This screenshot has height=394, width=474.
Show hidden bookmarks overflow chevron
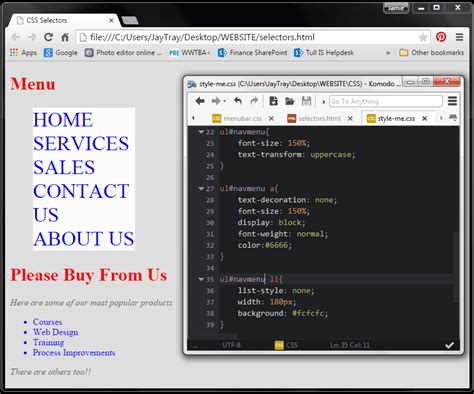pyautogui.click(x=388, y=53)
